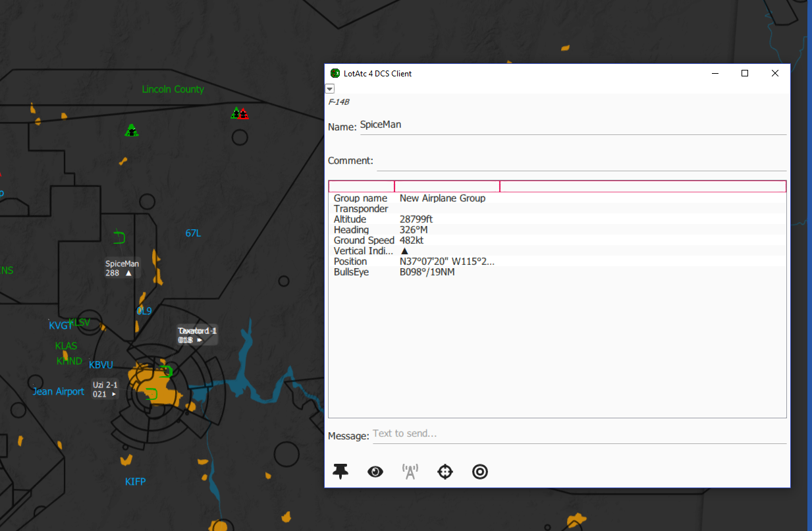Click the green unit icon near Lincoln County
Viewport: 812px width, 531px height.
pos(132,130)
